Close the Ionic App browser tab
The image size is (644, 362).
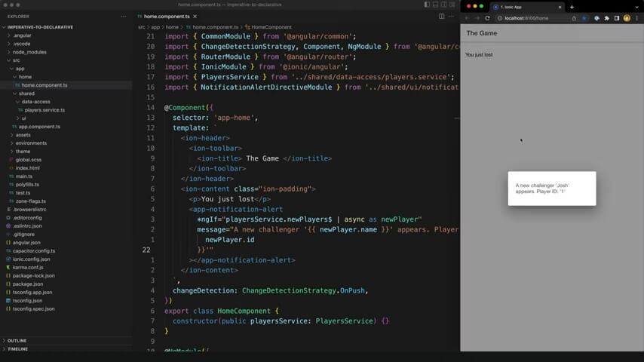[560, 7]
